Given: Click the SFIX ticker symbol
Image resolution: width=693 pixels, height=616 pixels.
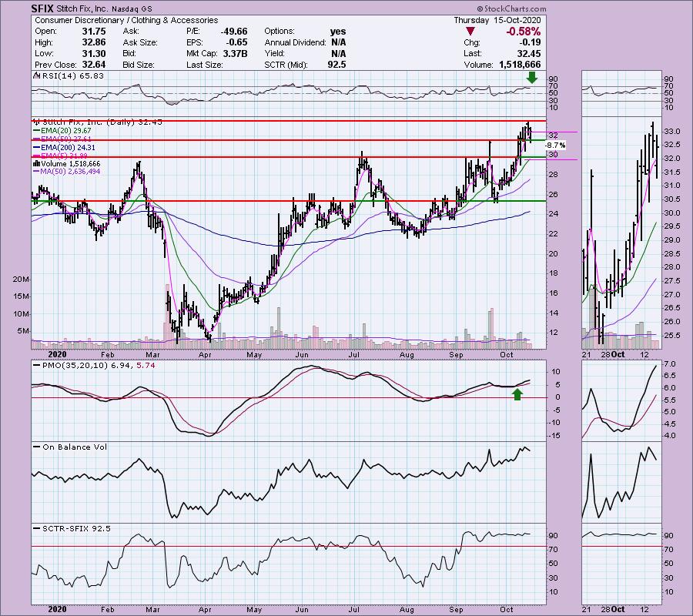Looking at the screenshot, I should pyautogui.click(x=42, y=8).
